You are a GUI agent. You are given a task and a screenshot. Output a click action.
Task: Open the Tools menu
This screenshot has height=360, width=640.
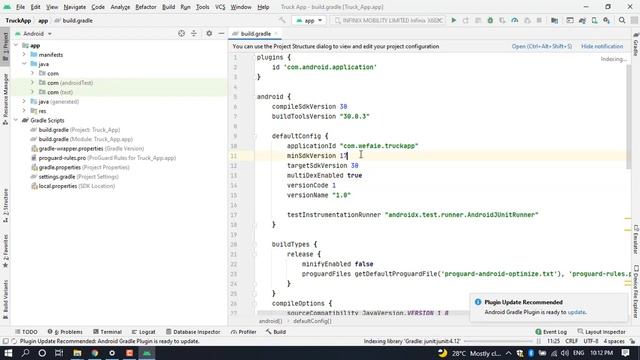coord(202,7)
